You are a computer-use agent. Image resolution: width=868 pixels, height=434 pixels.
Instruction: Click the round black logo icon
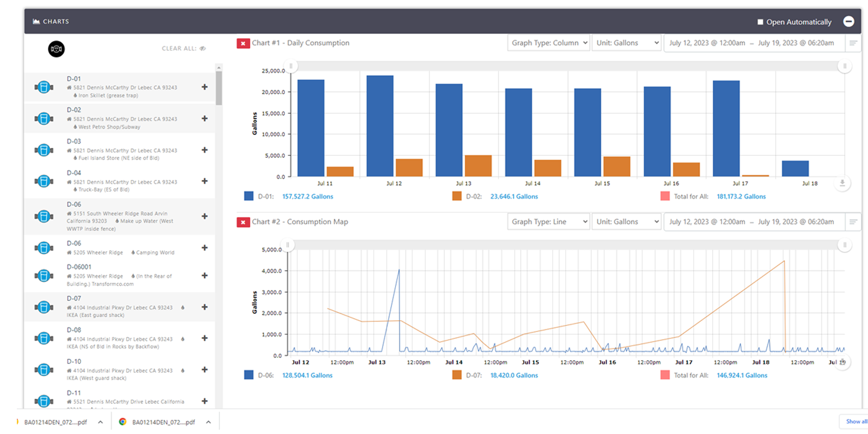[x=56, y=49]
